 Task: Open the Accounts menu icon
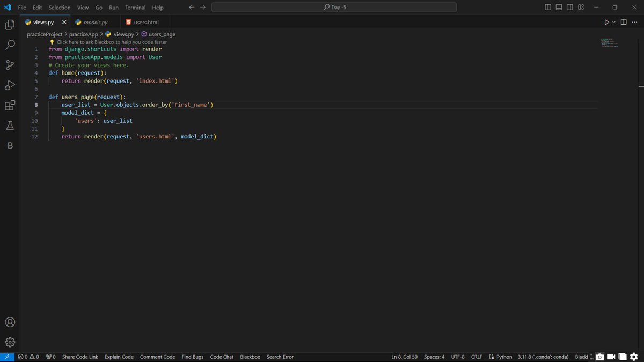click(10, 322)
